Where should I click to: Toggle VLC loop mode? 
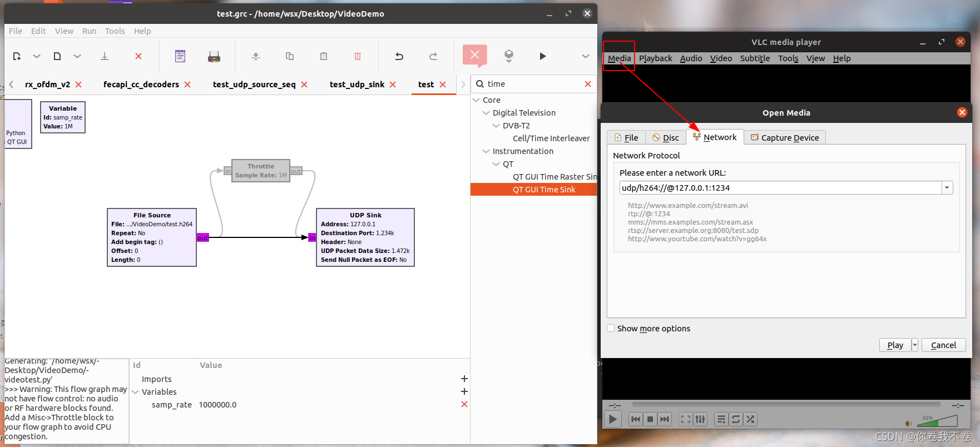[x=736, y=419]
